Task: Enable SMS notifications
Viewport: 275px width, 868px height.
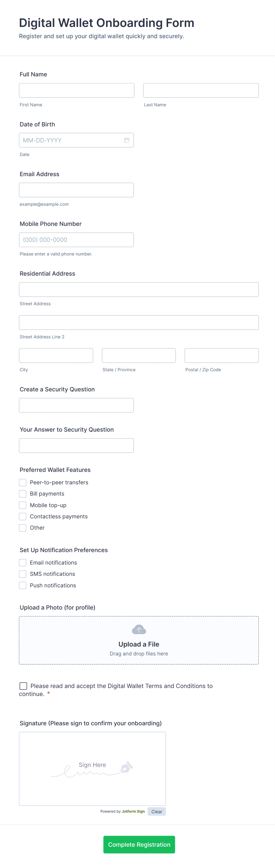Action: point(22,574)
